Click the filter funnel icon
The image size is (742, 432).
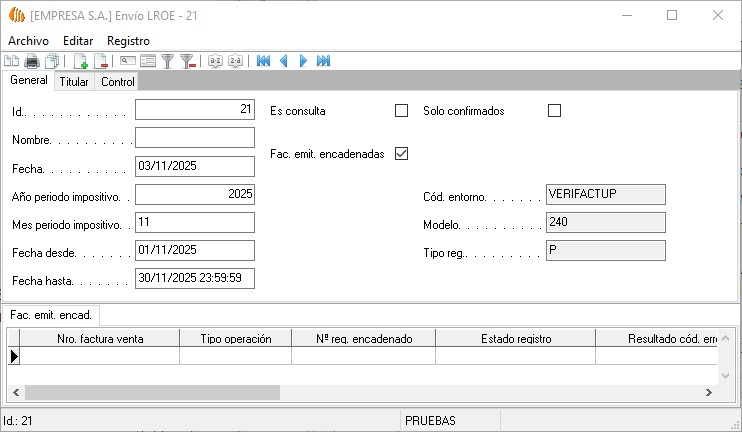[x=168, y=61]
